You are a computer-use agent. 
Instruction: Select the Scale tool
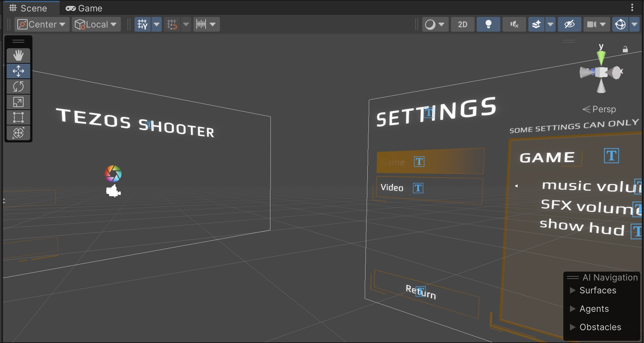point(18,102)
